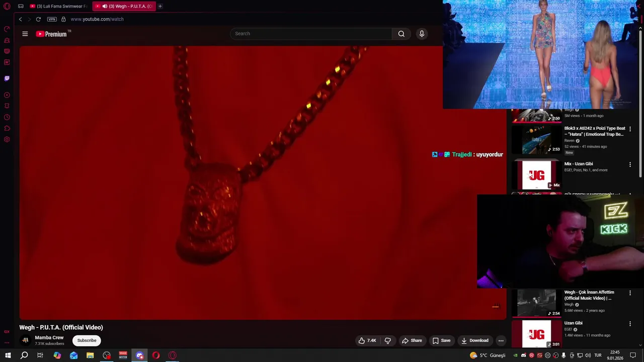
Task: Open the Mamba Crew channel name
Action: point(49,337)
